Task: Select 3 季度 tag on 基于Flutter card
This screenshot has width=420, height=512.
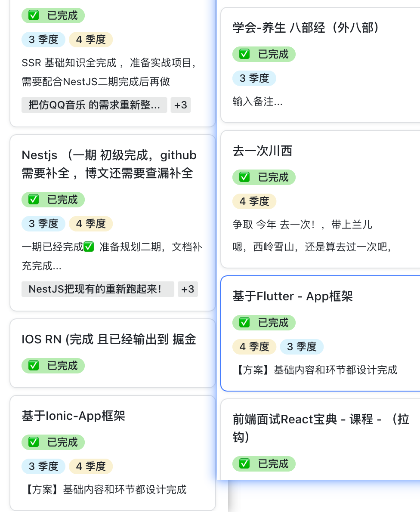Action: (x=302, y=347)
